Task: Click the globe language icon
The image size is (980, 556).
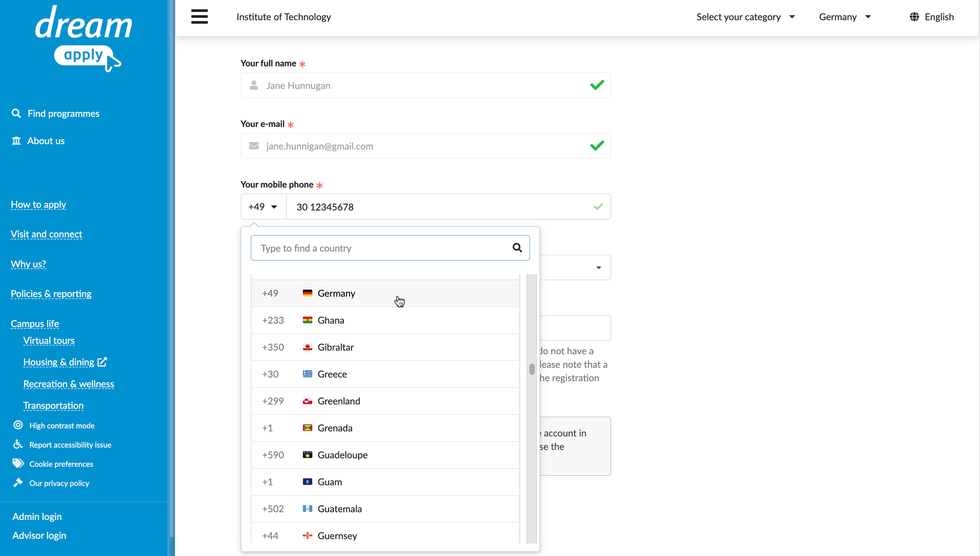Action: click(914, 17)
